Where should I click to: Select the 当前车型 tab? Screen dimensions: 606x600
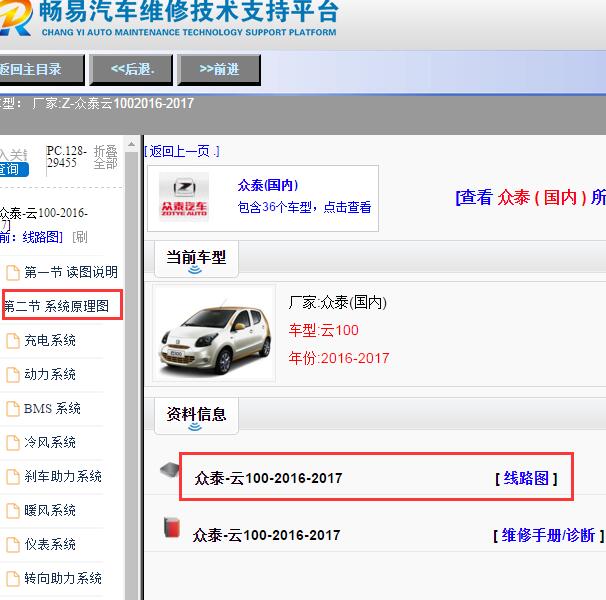196,258
